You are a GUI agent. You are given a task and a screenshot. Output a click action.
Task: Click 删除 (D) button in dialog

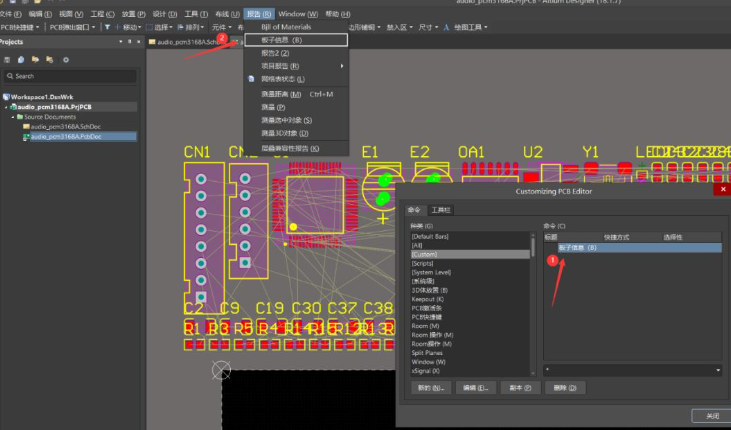565,388
